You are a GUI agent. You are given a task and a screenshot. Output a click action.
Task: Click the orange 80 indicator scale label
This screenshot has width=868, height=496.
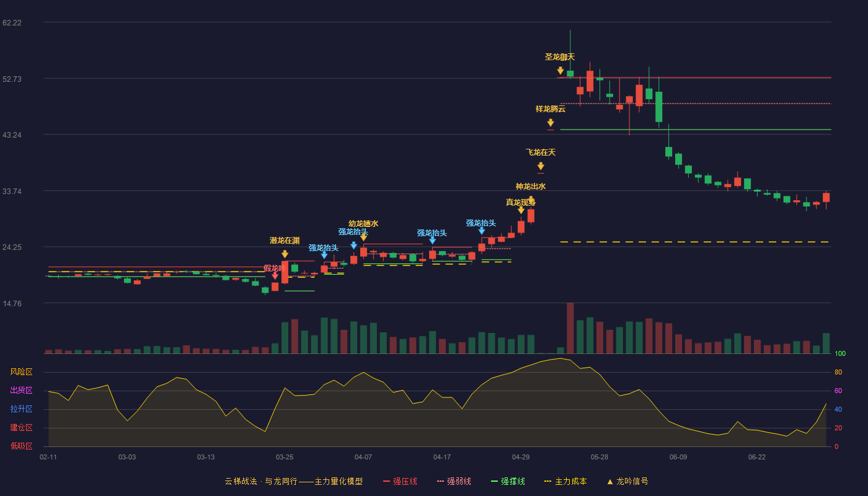(x=838, y=372)
